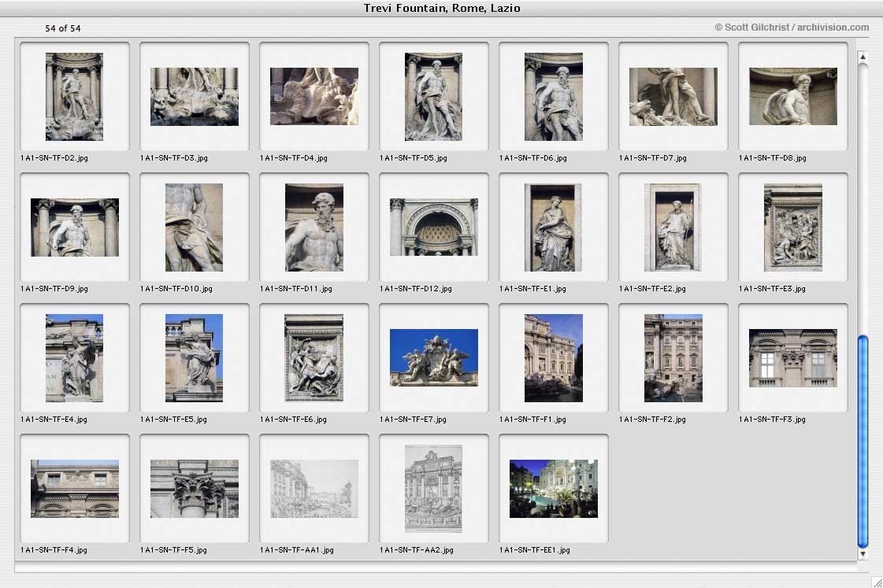883x588 pixels.
Task: Click the blue vertical scrollbar thumb
Action: tap(863, 441)
